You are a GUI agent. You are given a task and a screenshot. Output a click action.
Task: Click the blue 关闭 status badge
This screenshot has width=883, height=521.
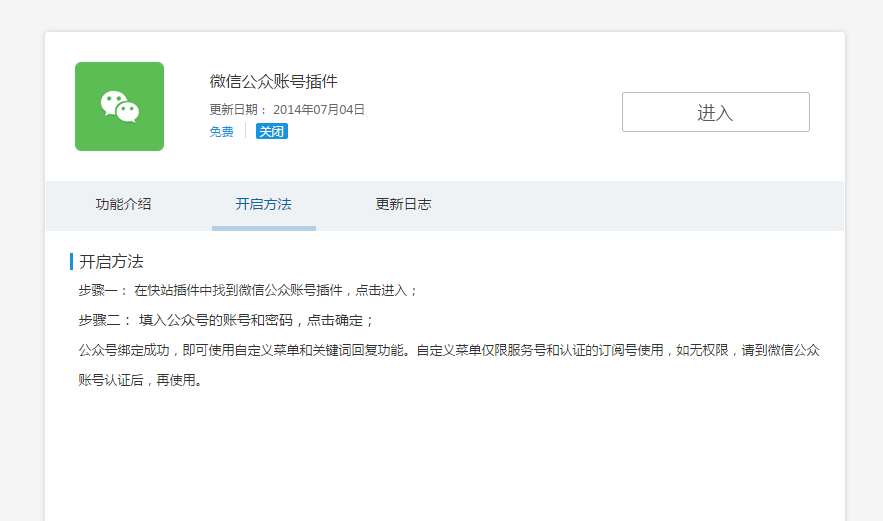pos(272,131)
